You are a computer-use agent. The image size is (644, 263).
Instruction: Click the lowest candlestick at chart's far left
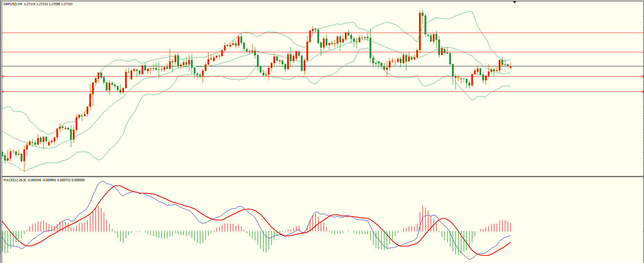click(x=24, y=158)
